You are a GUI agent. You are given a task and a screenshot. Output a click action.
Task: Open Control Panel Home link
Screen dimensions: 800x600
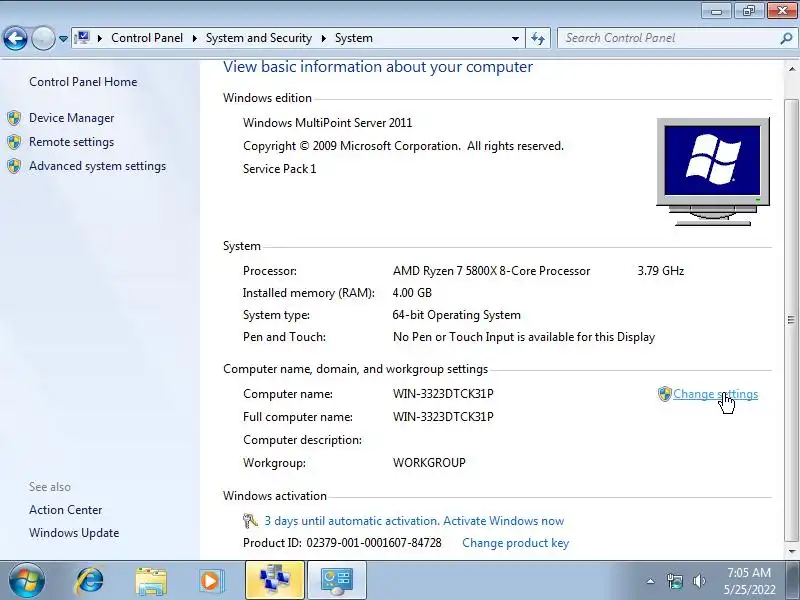(83, 82)
